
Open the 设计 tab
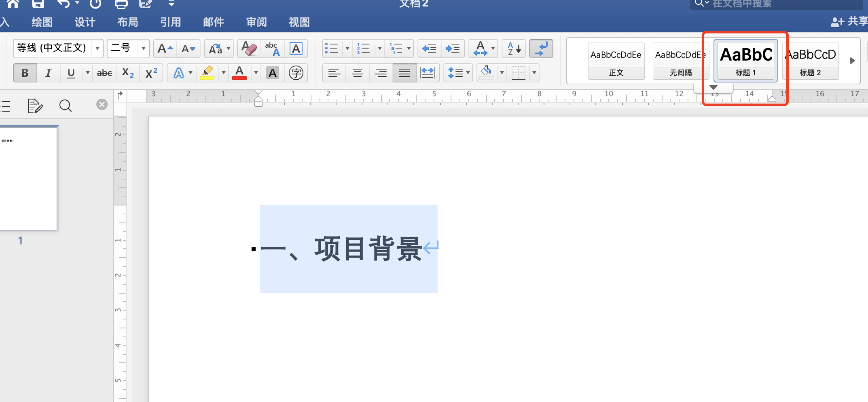85,22
